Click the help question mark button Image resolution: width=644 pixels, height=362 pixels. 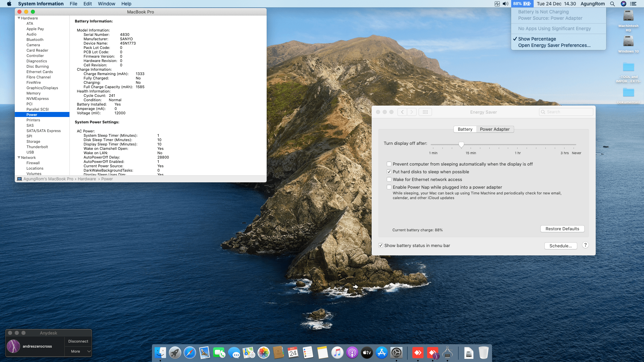(585, 245)
